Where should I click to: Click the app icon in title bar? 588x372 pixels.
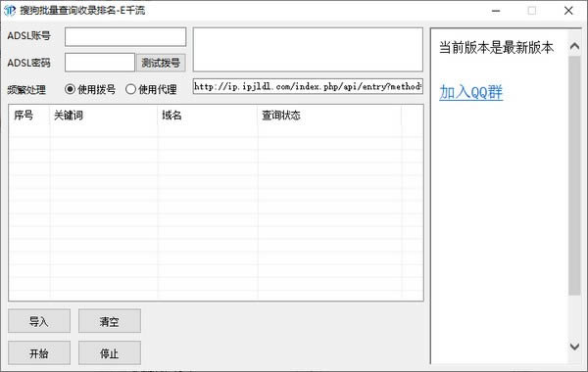(10, 11)
